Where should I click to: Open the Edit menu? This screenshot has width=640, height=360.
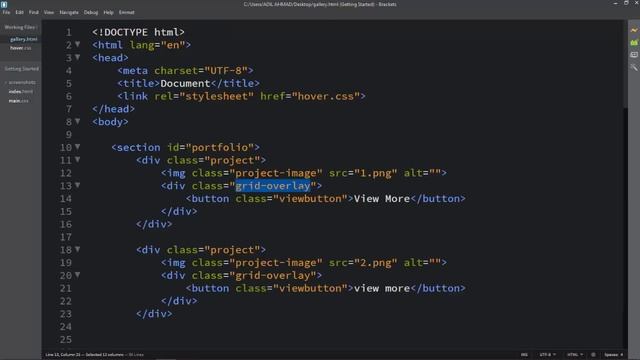point(19,12)
